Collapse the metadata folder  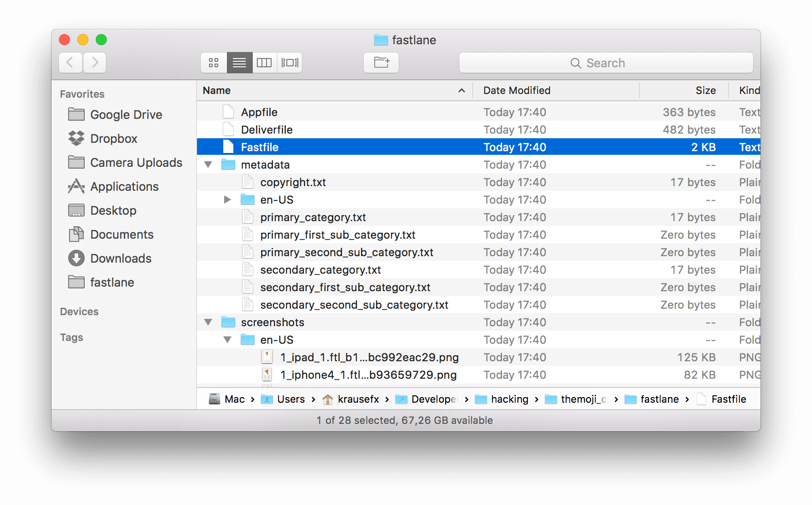[208, 165]
